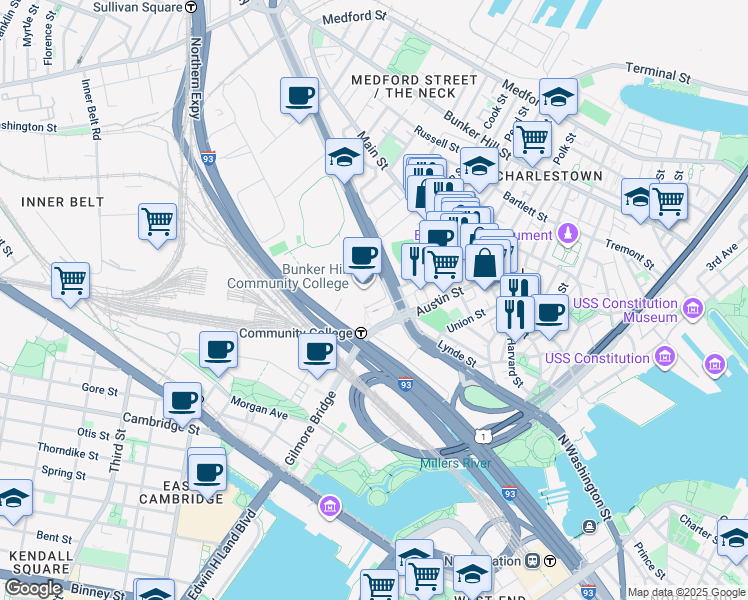Click the shopping cart marker near Polk St
This screenshot has width=748, height=600.
[533, 143]
